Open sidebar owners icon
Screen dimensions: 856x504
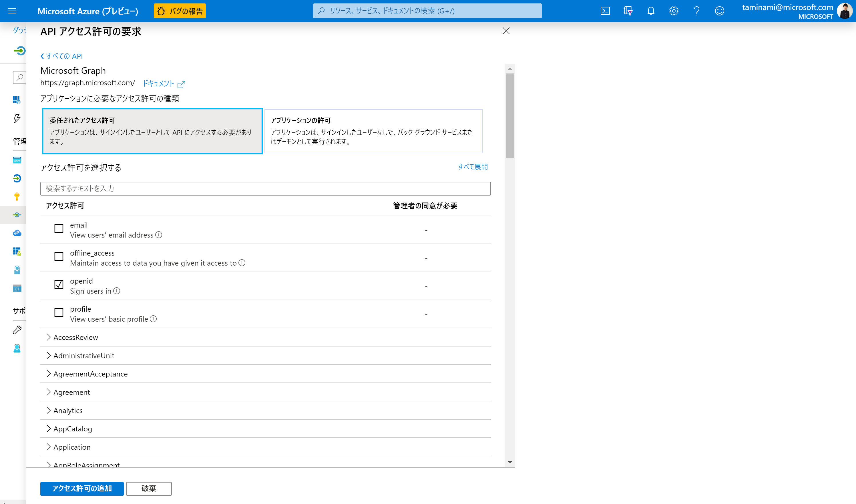click(x=17, y=252)
